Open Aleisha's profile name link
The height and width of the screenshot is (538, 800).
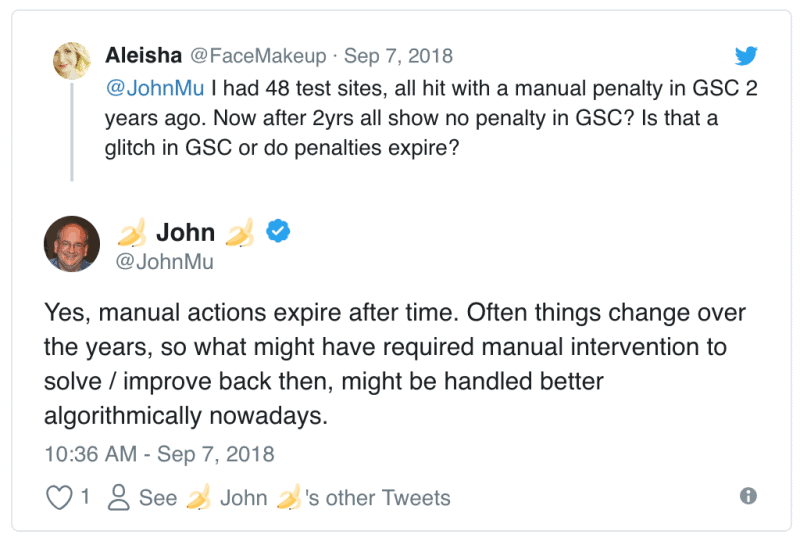point(143,56)
